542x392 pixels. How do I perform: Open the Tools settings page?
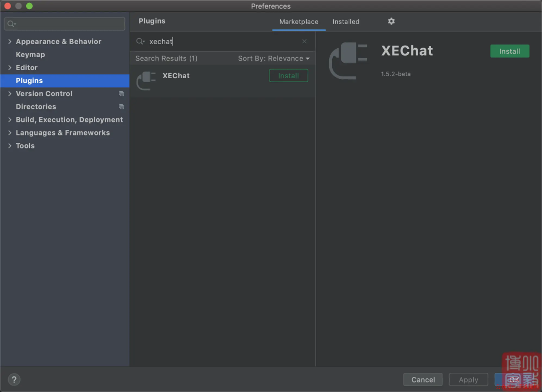click(x=25, y=146)
